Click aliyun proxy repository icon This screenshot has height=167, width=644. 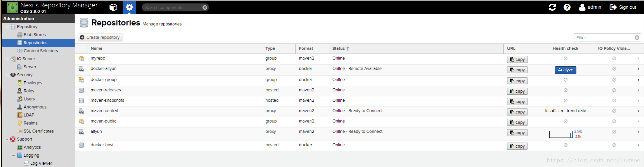pos(81,132)
